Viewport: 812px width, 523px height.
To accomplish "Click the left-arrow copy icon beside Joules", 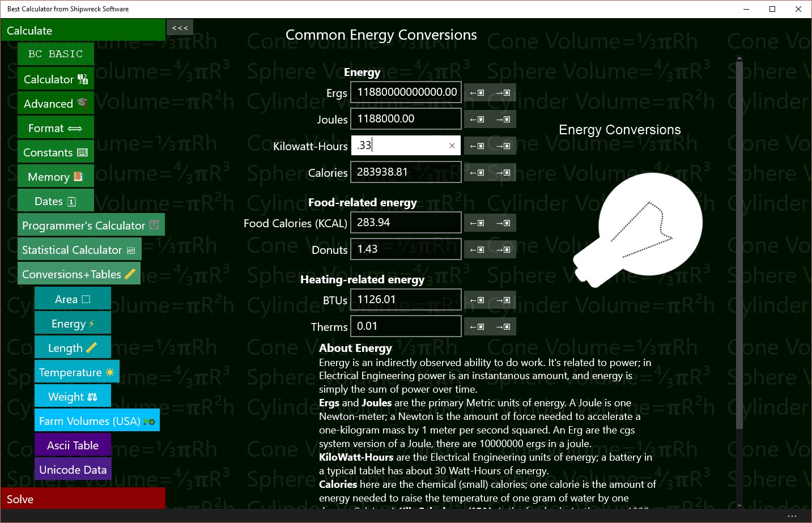I will [x=478, y=119].
